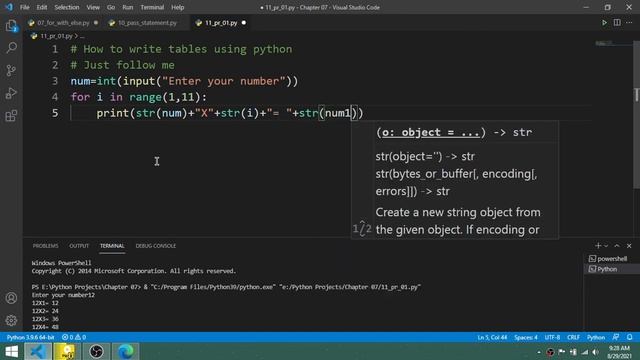
Task: Open OBS Studio from taskbar
Action: coord(96,351)
